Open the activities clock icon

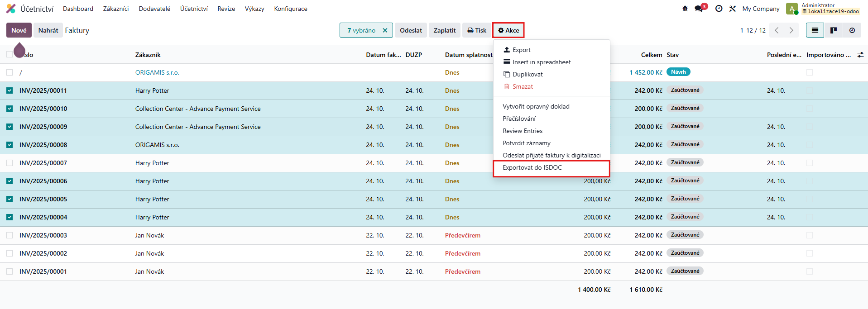click(719, 9)
